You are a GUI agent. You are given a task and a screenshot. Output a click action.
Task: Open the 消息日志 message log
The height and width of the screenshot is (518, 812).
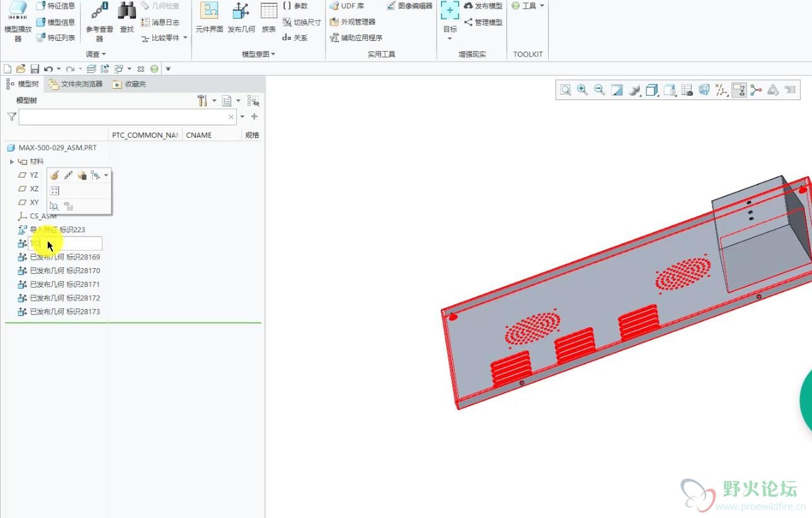click(x=160, y=22)
